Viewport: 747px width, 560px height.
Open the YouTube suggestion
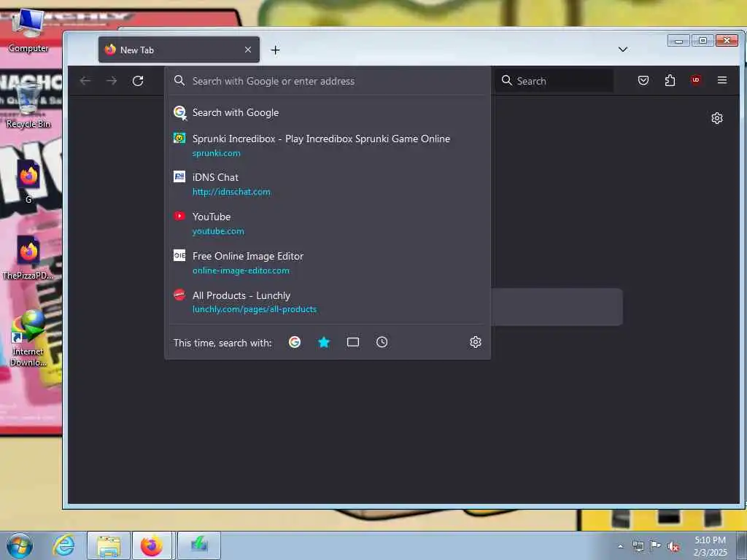coord(328,223)
